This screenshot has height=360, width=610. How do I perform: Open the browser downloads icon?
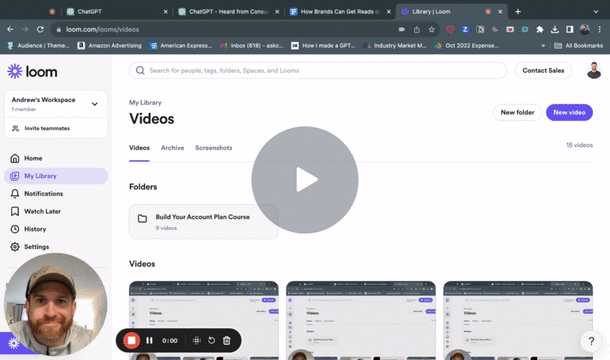(555, 29)
